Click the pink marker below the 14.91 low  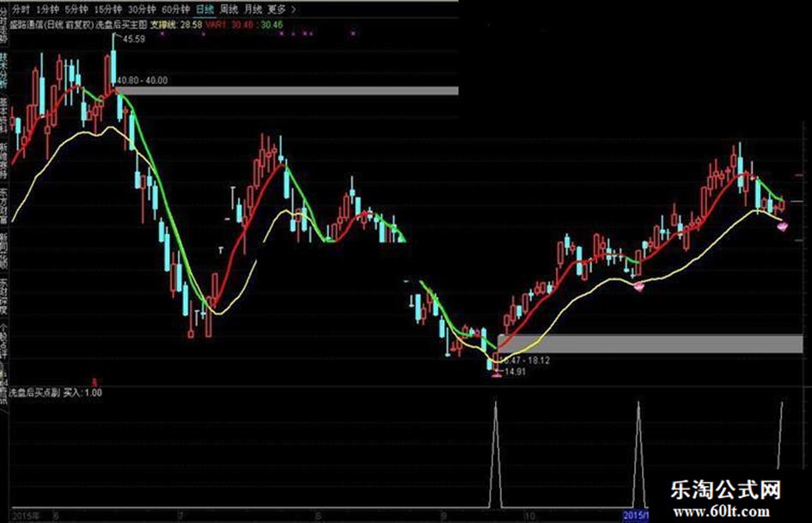[x=496, y=375]
